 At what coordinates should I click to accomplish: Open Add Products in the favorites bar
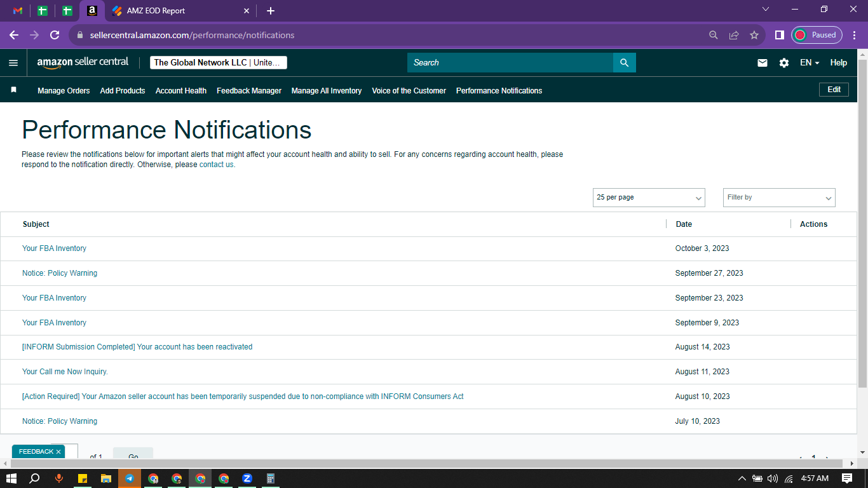[123, 91]
